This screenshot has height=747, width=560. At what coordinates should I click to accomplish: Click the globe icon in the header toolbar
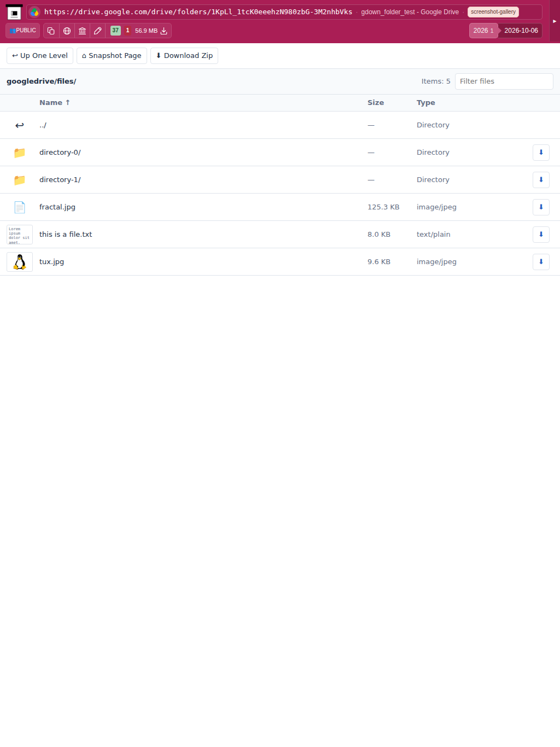pyautogui.click(x=67, y=31)
